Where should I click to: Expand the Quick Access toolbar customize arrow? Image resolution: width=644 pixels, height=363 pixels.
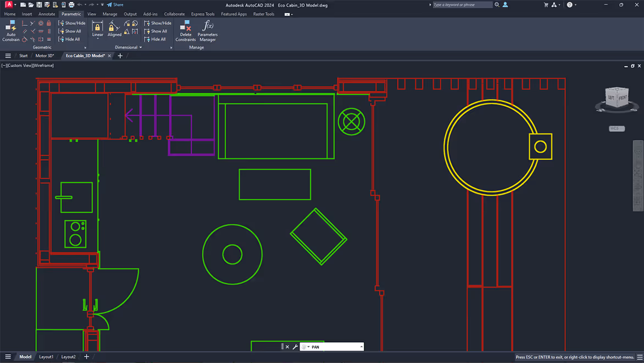102,5
